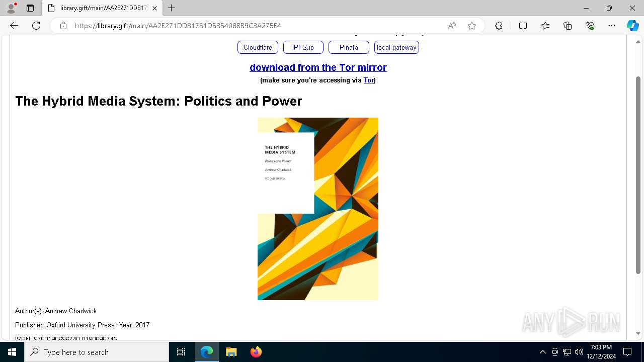This screenshot has width=644, height=362.
Task: Add this page to favorites star
Action: 472,26
